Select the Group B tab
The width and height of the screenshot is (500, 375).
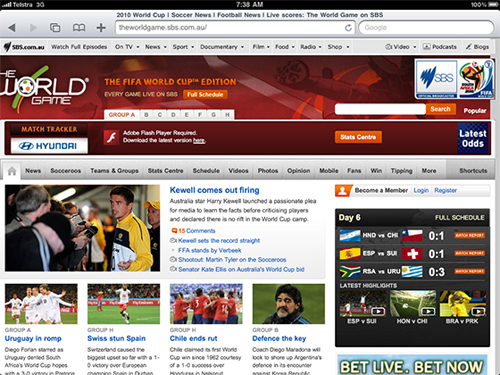point(146,115)
